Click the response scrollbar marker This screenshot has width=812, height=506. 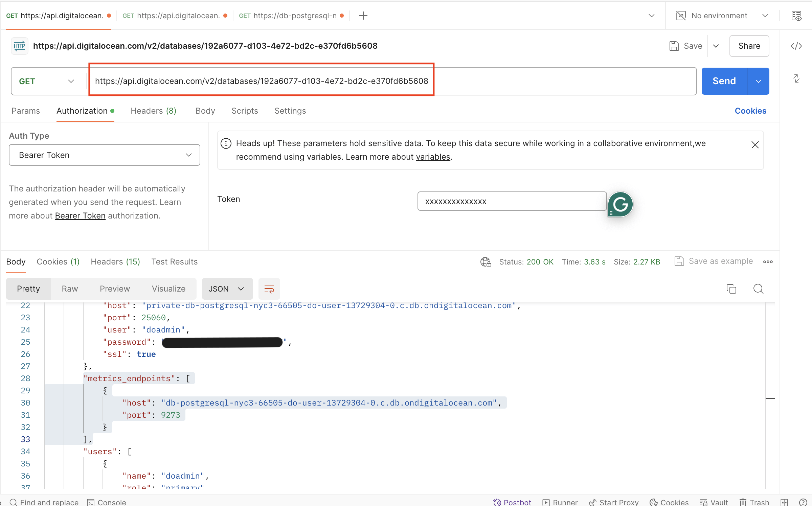[770, 398]
